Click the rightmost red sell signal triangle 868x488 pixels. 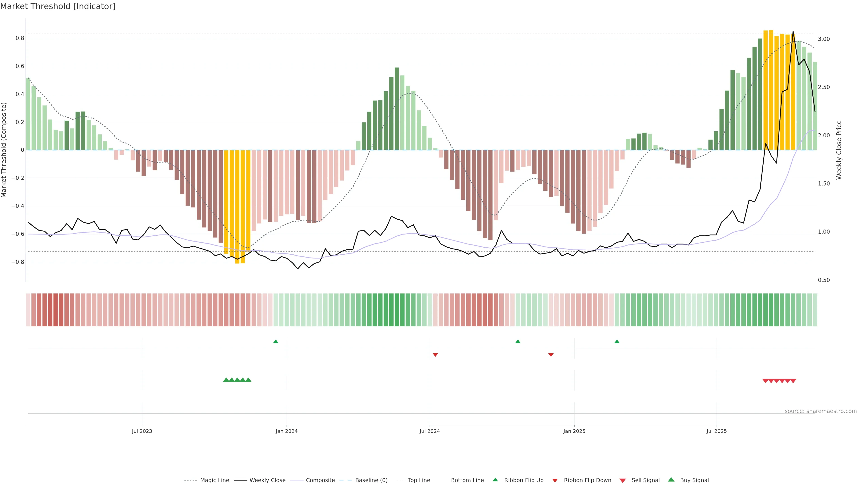pos(793,381)
